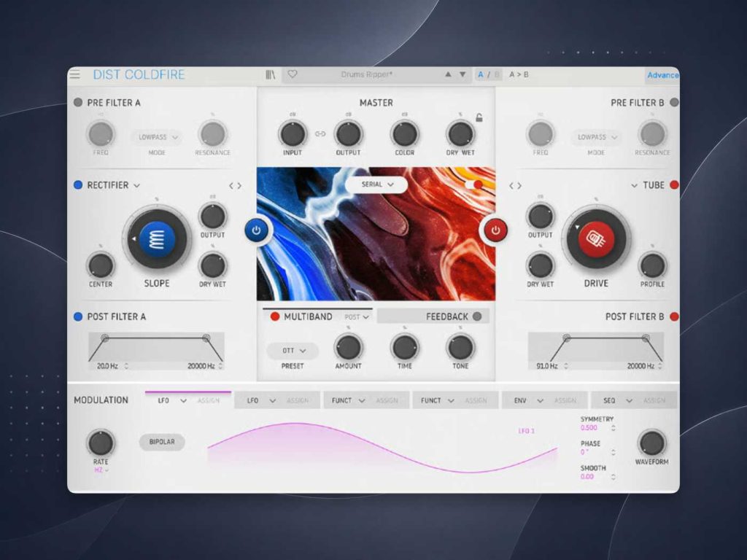Image resolution: width=747 pixels, height=560 pixels.
Task: Select the first FUNCT modulation tab
Action: 366,400
